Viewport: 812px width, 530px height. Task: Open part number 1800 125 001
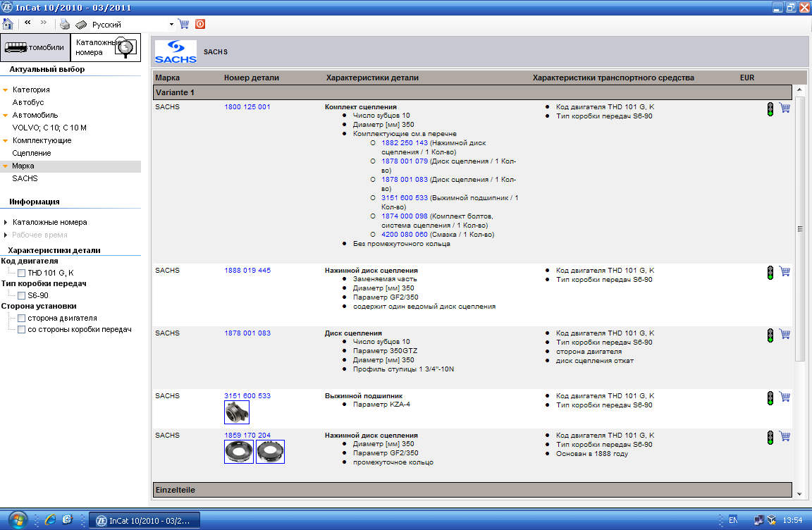pyautogui.click(x=247, y=107)
